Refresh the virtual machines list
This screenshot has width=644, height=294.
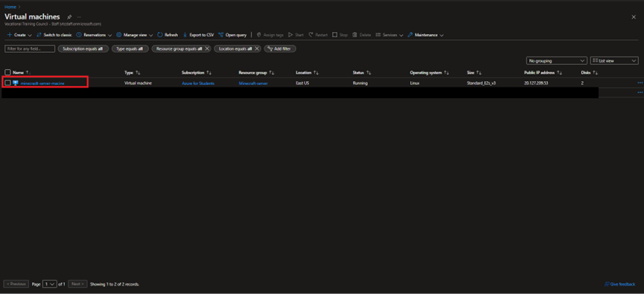point(168,35)
